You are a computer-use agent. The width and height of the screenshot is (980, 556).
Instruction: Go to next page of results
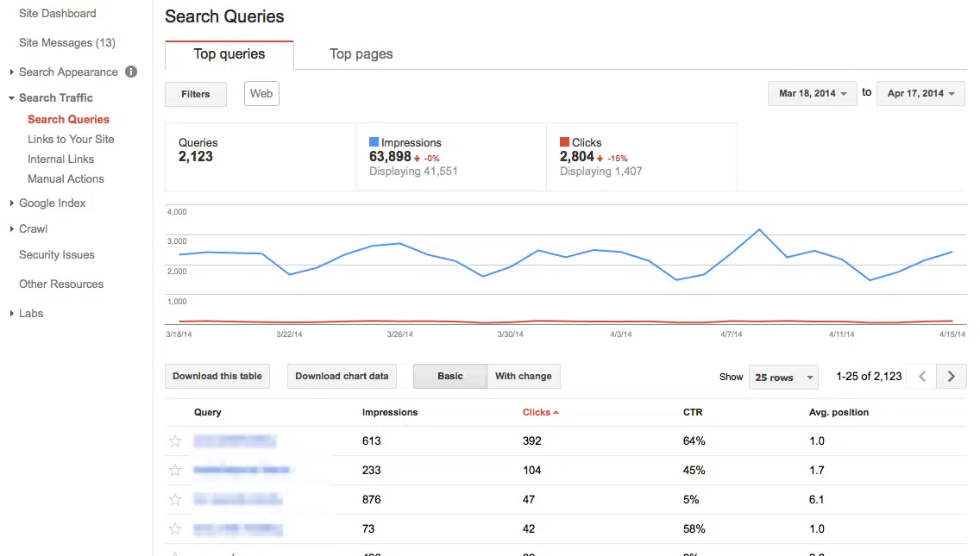[x=952, y=376]
